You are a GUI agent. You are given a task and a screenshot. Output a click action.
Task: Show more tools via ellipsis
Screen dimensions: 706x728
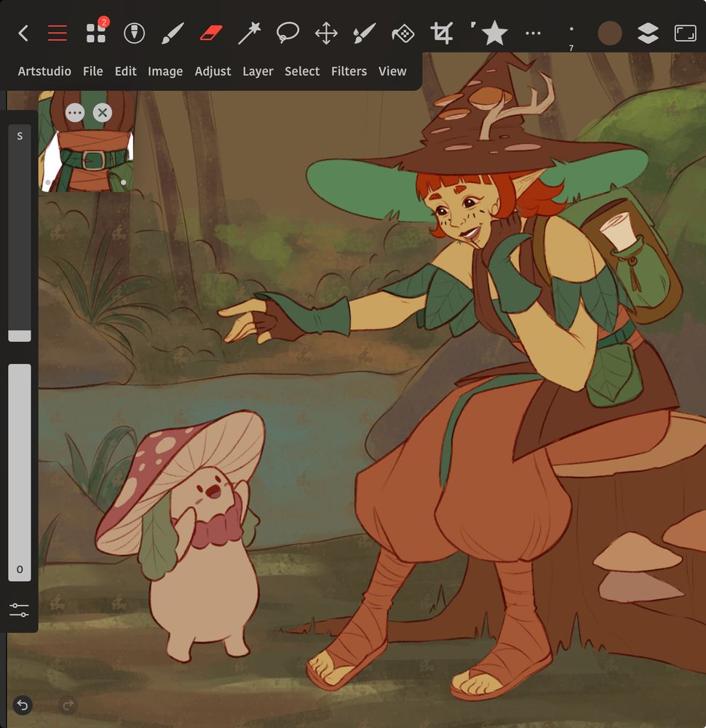(x=533, y=33)
